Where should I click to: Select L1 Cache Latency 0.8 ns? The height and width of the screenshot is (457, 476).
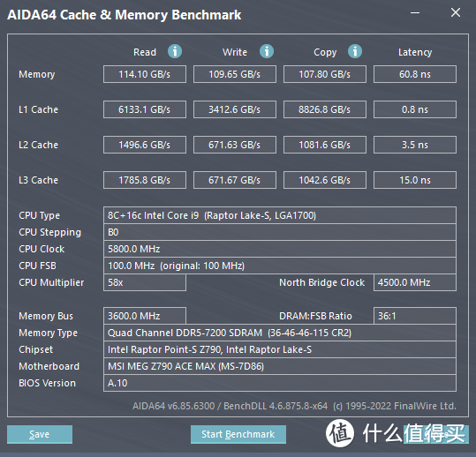(x=415, y=109)
